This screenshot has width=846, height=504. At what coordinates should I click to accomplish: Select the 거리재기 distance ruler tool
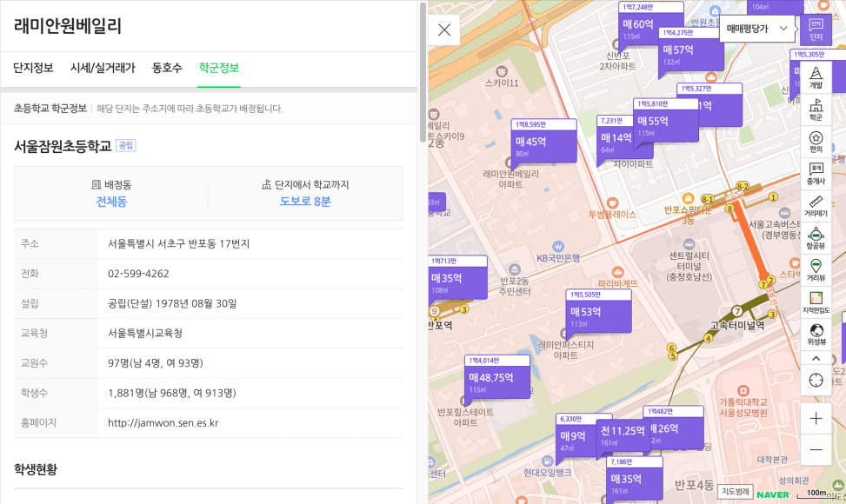[816, 206]
